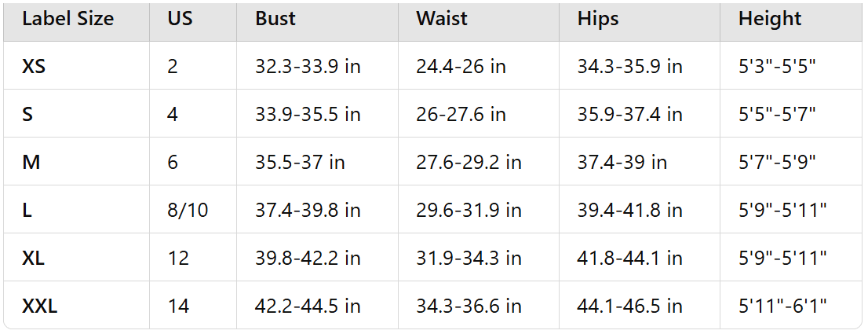Click the XS size label cell
Viewport: 868px width, 334px height.
coord(34,67)
